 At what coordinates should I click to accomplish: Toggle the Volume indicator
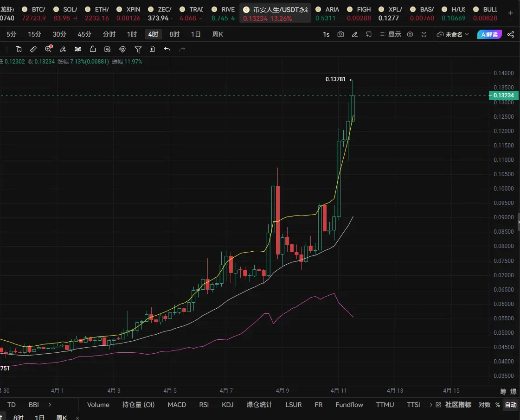point(98,404)
